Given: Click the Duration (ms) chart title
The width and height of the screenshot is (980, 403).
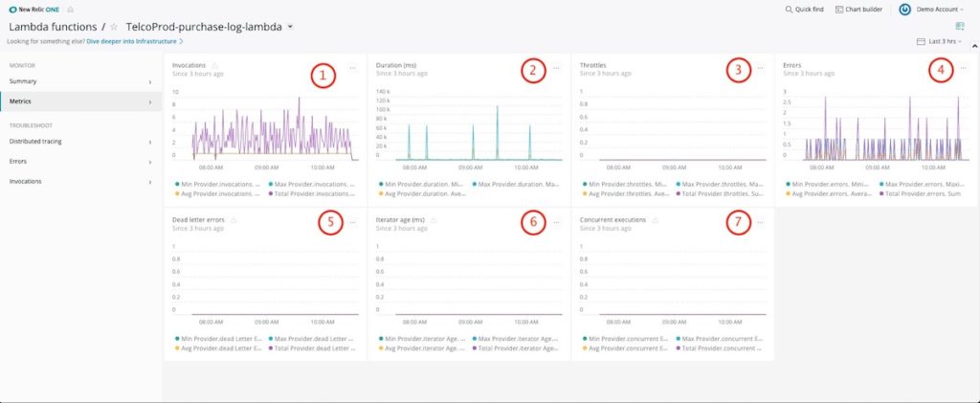Looking at the screenshot, I should pos(396,65).
